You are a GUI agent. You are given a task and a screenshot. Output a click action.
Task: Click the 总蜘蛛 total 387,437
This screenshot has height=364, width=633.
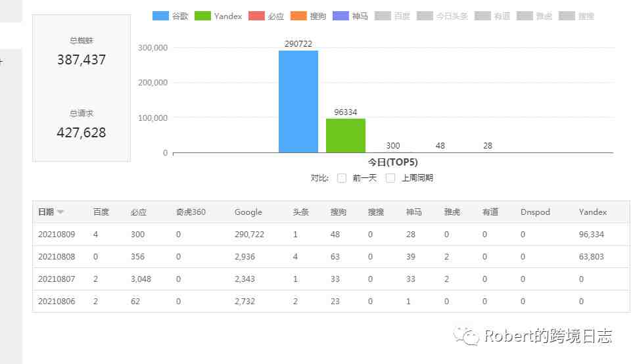pyautogui.click(x=82, y=60)
